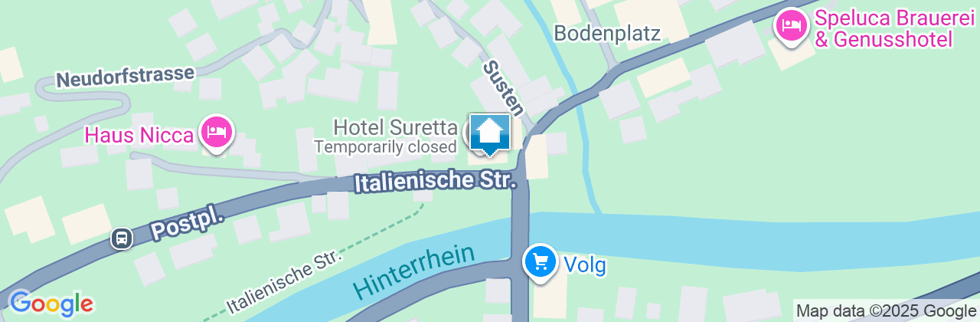Click the Susten street label

[503, 88]
